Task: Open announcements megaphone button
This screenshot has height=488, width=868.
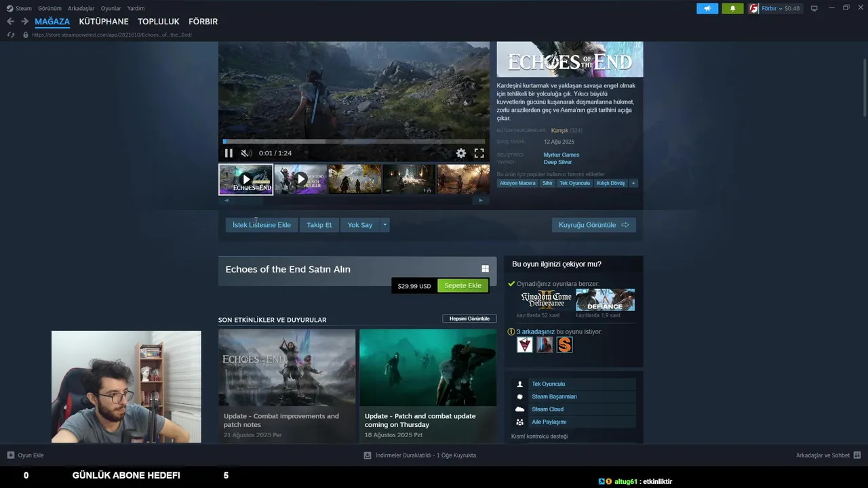Action: point(707,8)
